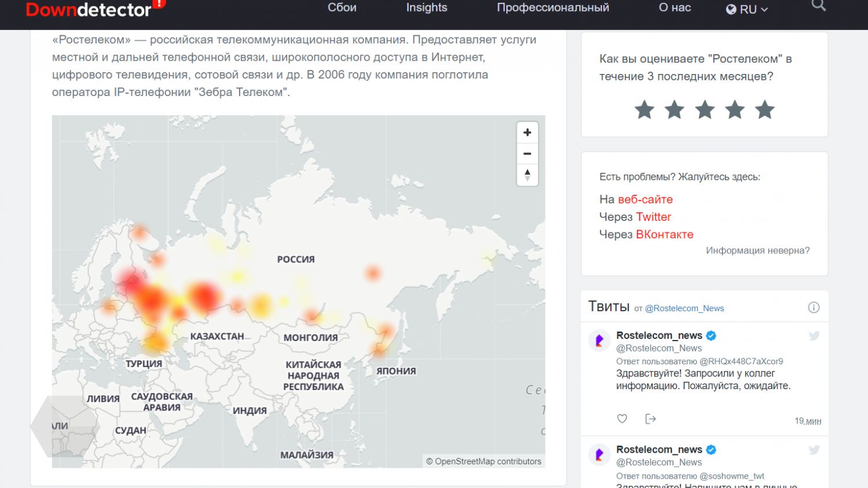Rate Ростелеком with one star
868x488 pixels.
pos(644,109)
